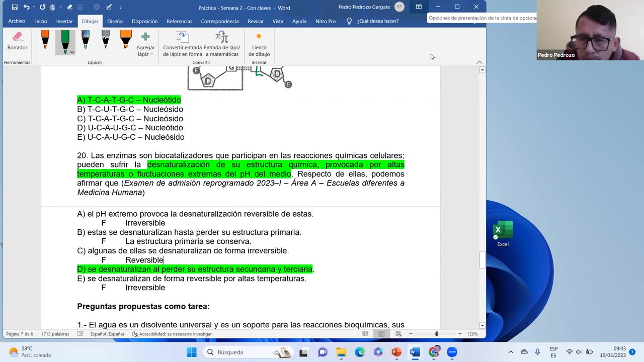The width and height of the screenshot is (644, 362).
Task: Open the undo history dropdown
Action: [33, 8]
